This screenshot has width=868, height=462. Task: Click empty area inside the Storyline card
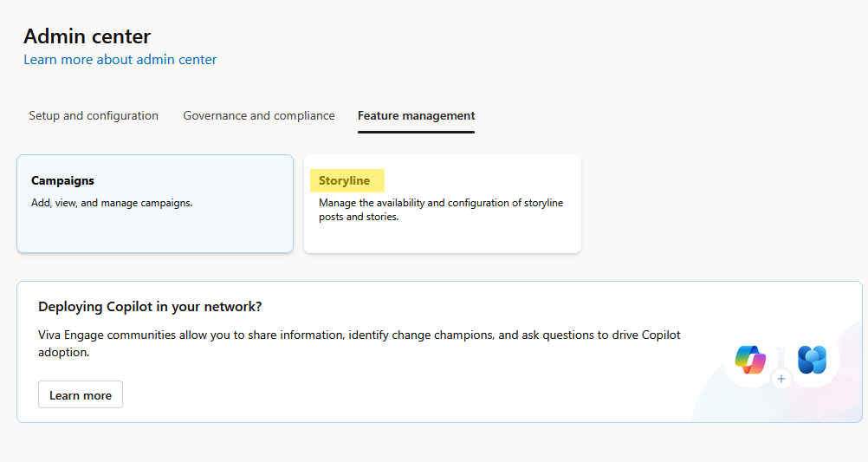click(443, 238)
